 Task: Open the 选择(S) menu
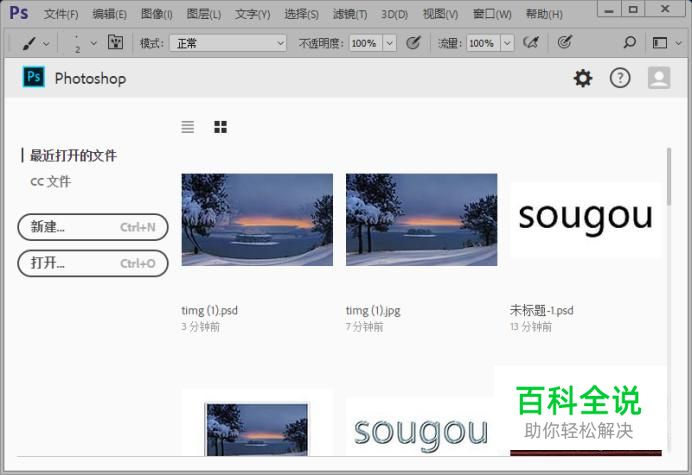coord(301,14)
